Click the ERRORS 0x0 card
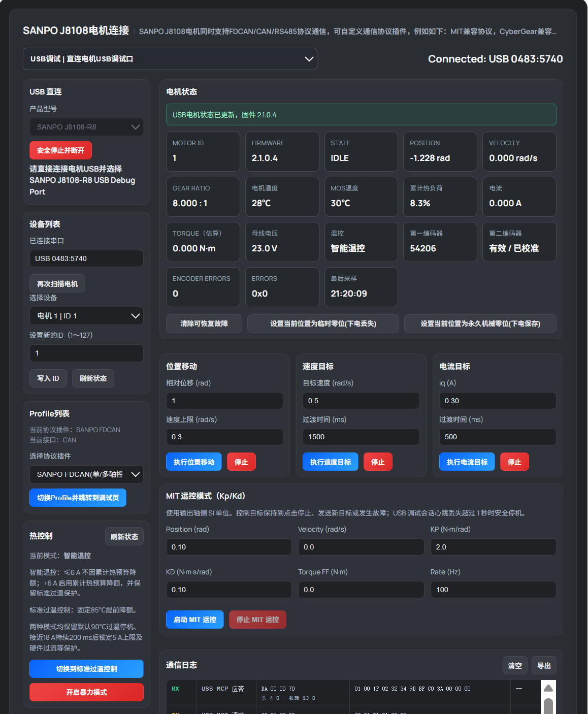Image resolution: width=588 pixels, height=714 pixels. pos(282,287)
